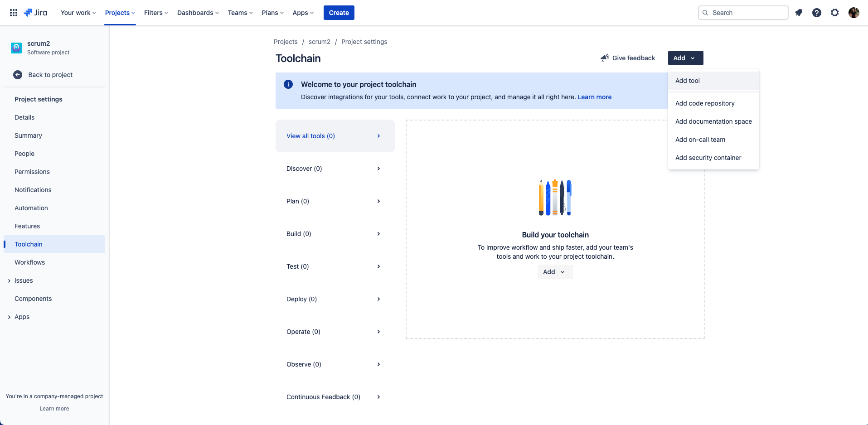This screenshot has height=425, width=868.
Task: Toggle the dark Add dropdown button
Action: [x=685, y=58]
